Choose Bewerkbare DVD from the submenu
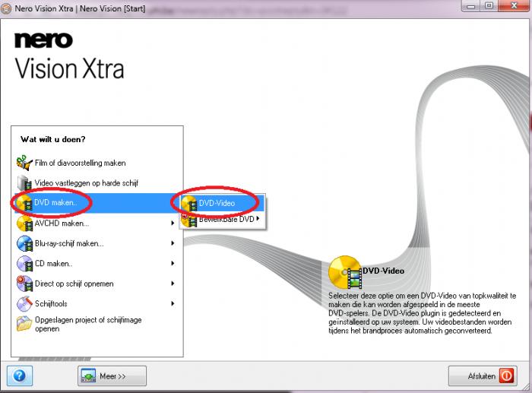This screenshot has height=393, width=532. pyautogui.click(x=222, y=220)
